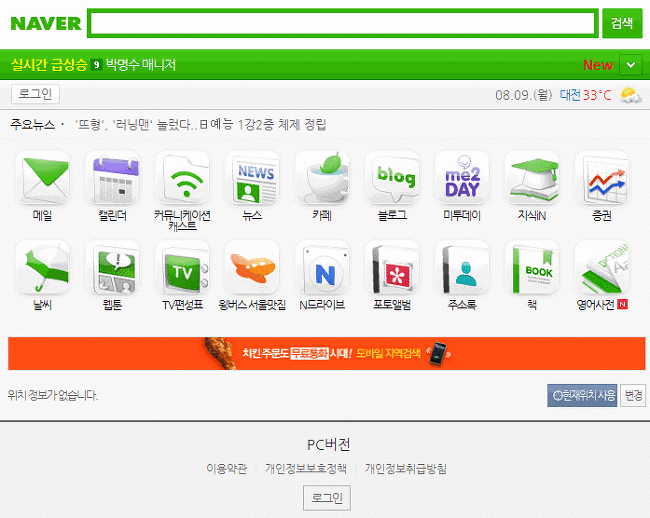Click the NAVER logo
This screenshot has width=650, height=518.
click(x=46, y=24)
